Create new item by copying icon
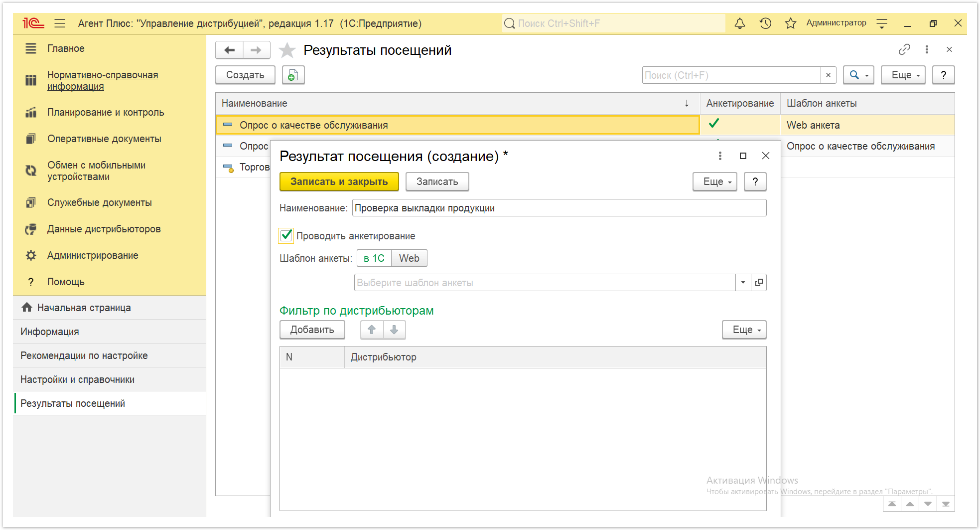 pos(293,75)
